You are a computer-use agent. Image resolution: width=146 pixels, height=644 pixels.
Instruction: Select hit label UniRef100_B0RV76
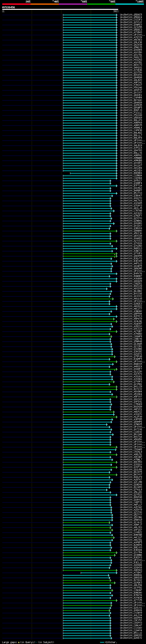point(131,273)
